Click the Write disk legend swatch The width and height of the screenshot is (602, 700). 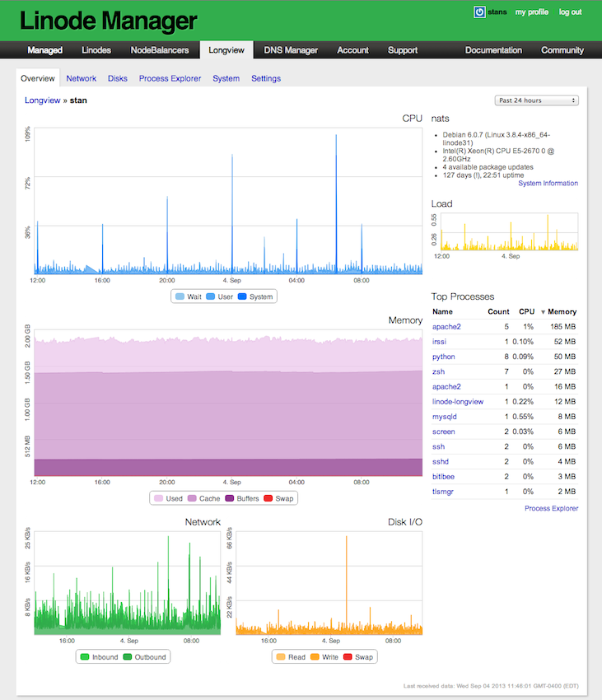[x=315, y=657]
